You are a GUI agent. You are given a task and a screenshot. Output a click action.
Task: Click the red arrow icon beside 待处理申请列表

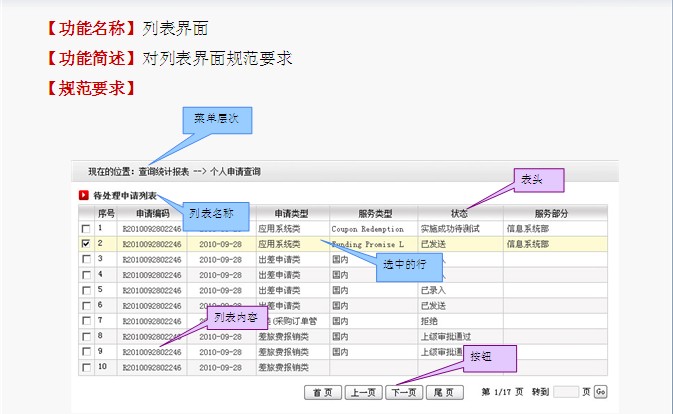85,196
